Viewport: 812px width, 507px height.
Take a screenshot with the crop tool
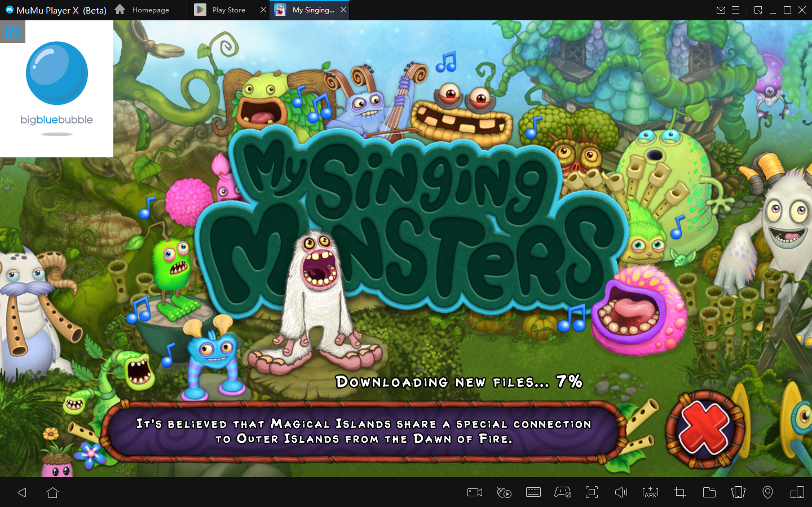(x=679, y=492)
